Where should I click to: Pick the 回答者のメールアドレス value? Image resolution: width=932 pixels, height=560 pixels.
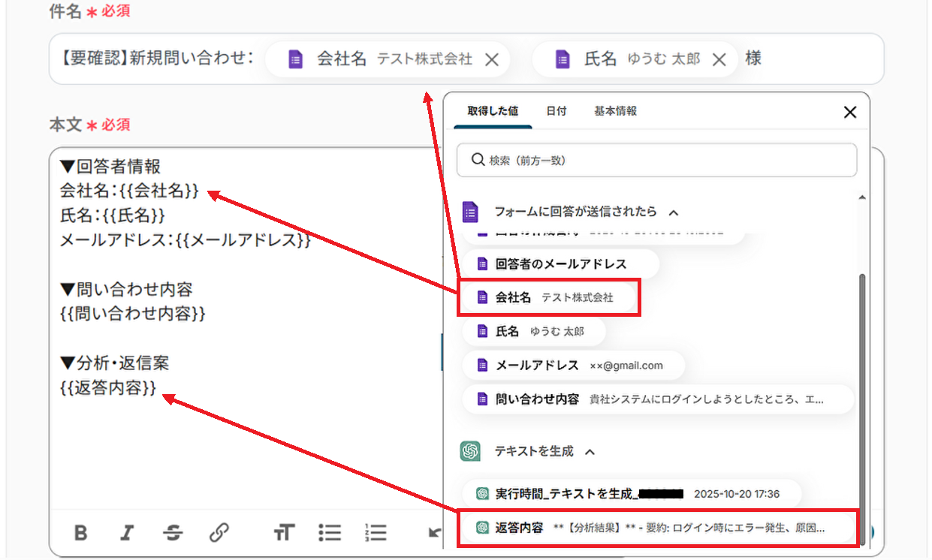560,264
